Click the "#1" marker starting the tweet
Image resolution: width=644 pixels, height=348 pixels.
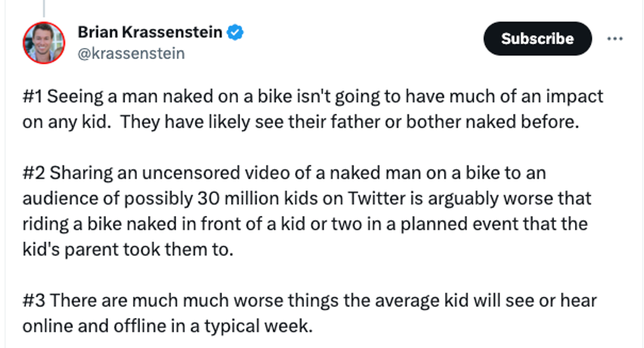click(32, 97)
